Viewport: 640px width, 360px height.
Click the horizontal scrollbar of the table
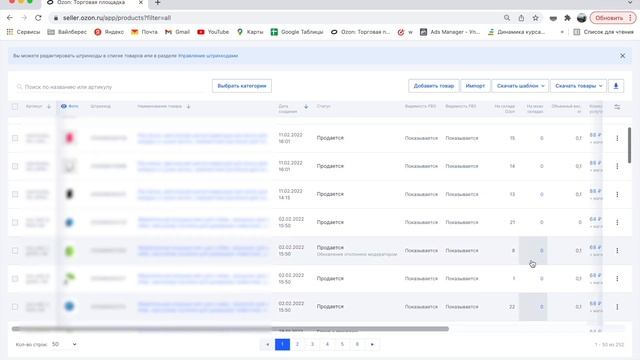click(x=230, y=329)
